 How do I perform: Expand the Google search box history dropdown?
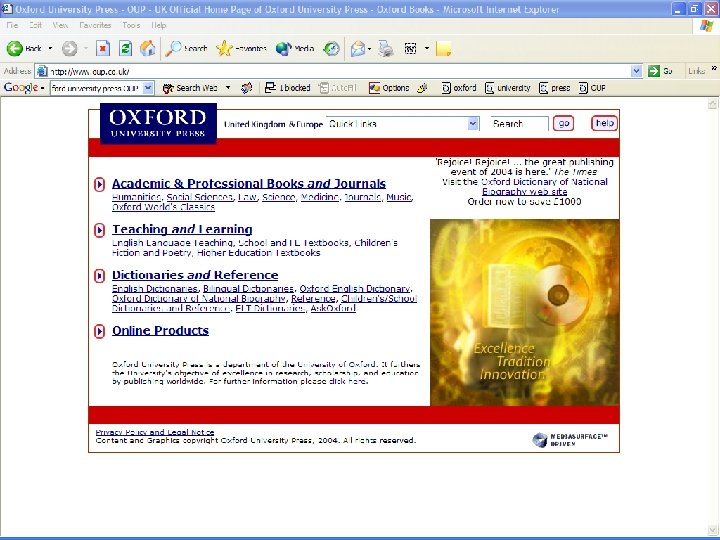pos(148,88)
